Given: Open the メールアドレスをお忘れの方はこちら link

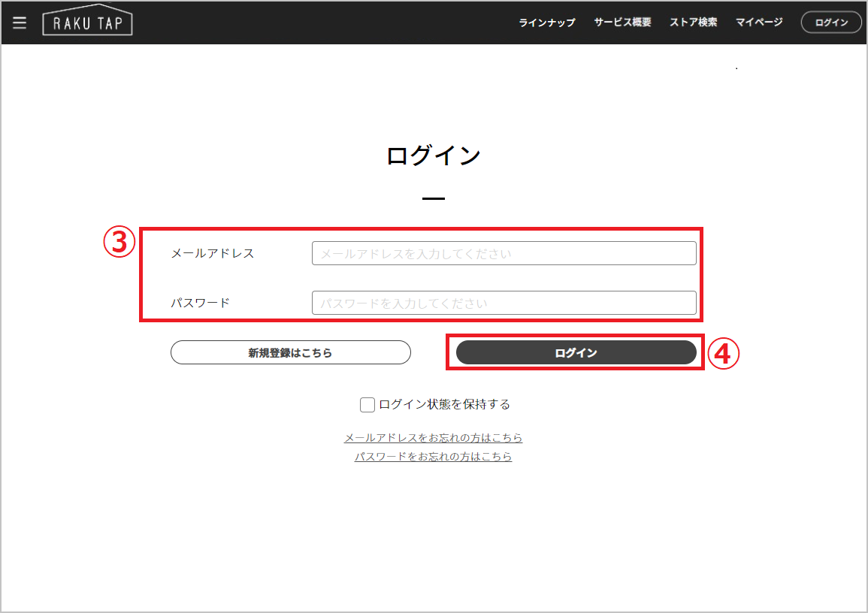Looking at the screenshot, I should pos(433,438).
